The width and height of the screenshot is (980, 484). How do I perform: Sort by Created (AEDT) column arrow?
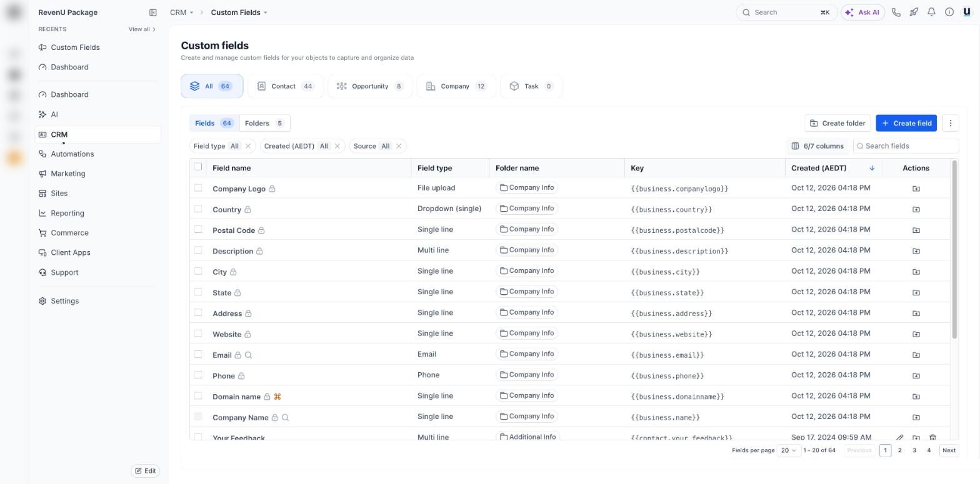pyautogui.click(x=872, y=168)
